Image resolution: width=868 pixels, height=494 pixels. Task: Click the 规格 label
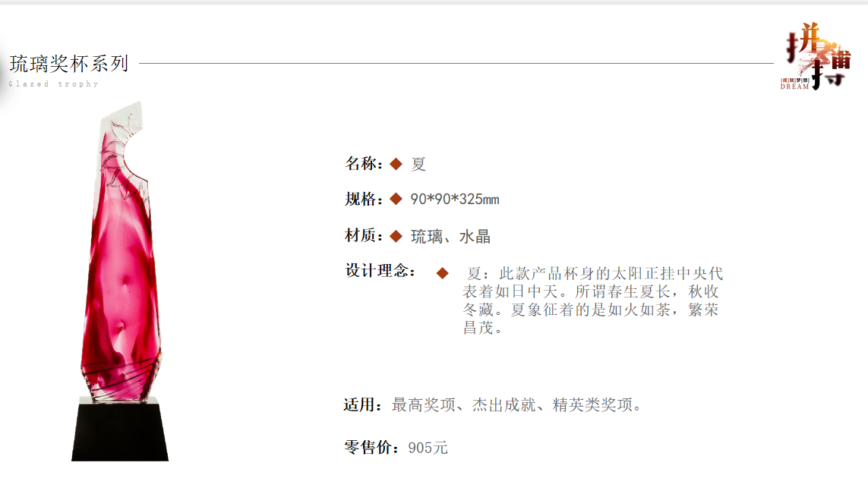[364, 199]
